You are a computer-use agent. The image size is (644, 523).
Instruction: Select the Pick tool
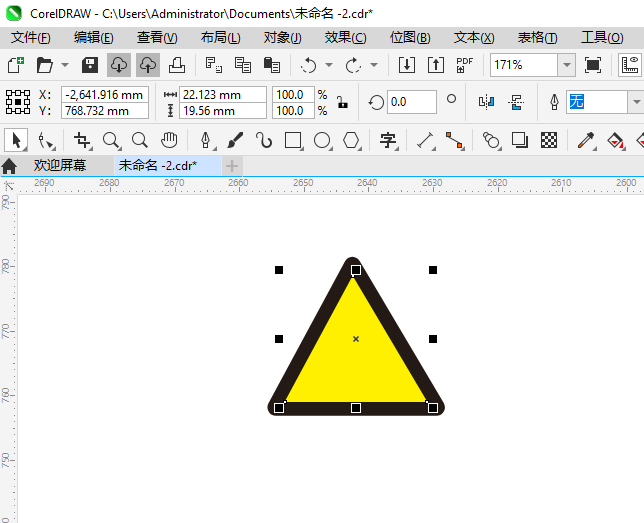16,141
